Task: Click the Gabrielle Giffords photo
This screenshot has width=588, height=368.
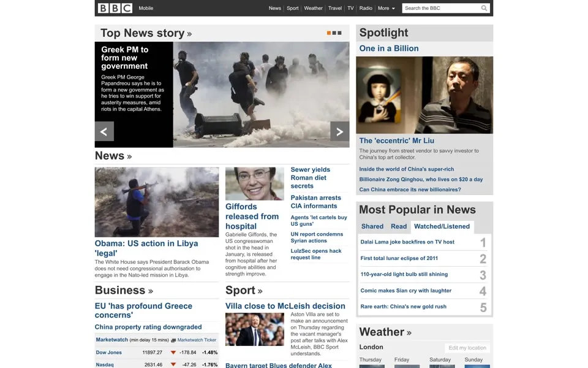Action: click(x=255, y=183)
